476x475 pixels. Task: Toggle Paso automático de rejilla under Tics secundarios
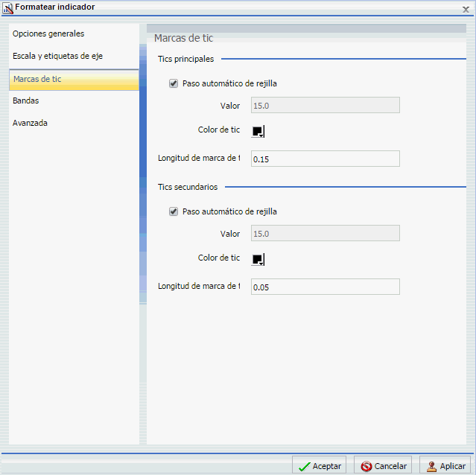(174, 211)
